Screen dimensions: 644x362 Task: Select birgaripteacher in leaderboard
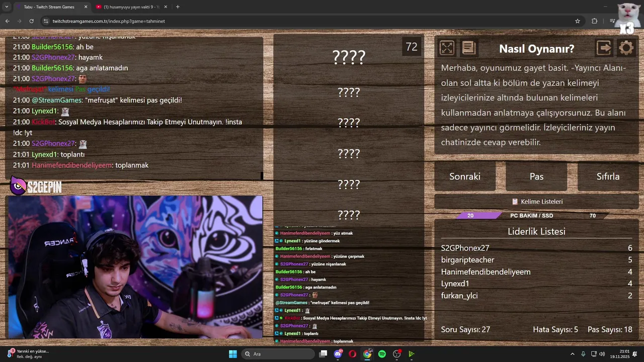tap(468, 260)
